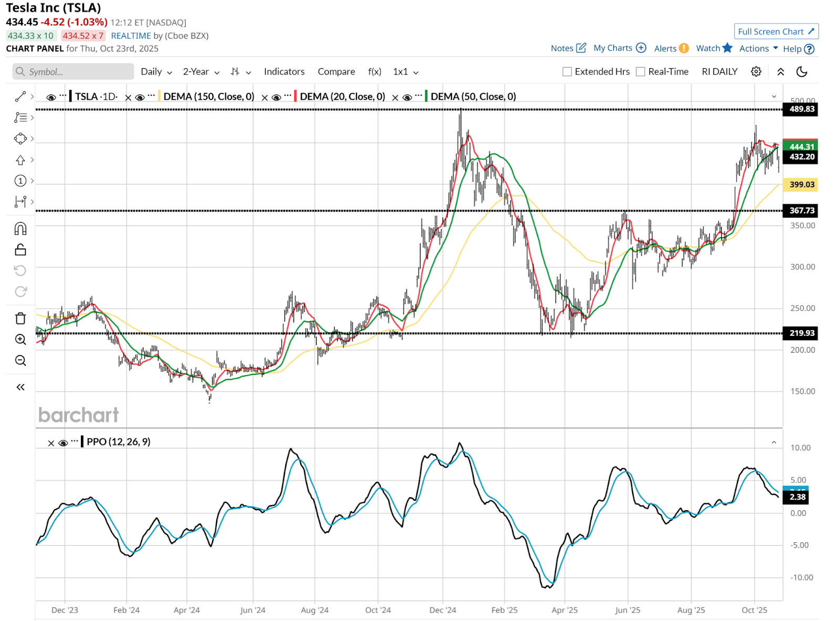840x621 pixels.
Task: Open the Compare menu
Action: (x=336, y=72)
